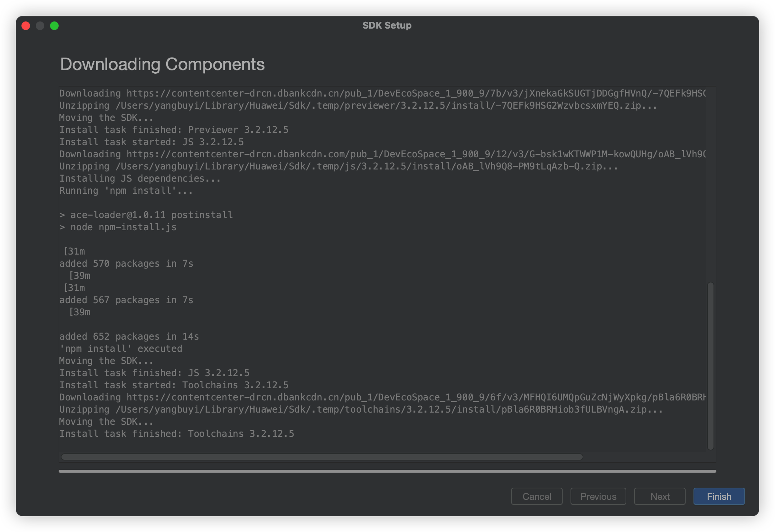Click the "Install task started: JS" line
The width and height of the screenshot is (775, 532).
(152, 142)
